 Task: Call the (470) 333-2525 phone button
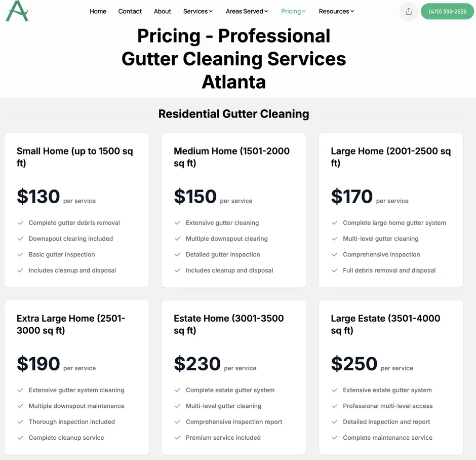pos(447,12)
